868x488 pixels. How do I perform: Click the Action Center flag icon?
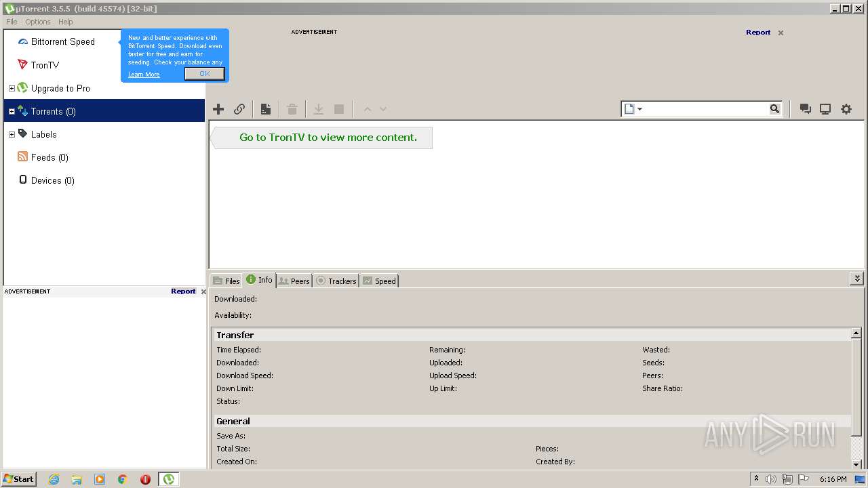tap(804, 479)
